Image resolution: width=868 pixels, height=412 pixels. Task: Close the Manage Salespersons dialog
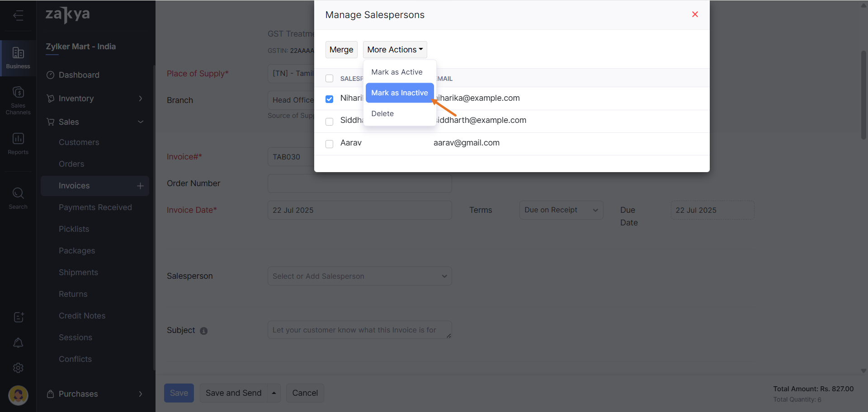(x=695, y=14)
